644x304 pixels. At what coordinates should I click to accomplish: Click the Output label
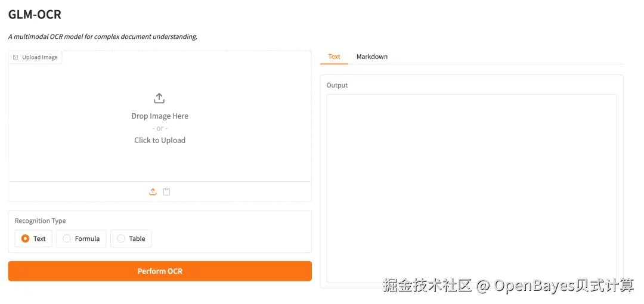click(337, 85)
